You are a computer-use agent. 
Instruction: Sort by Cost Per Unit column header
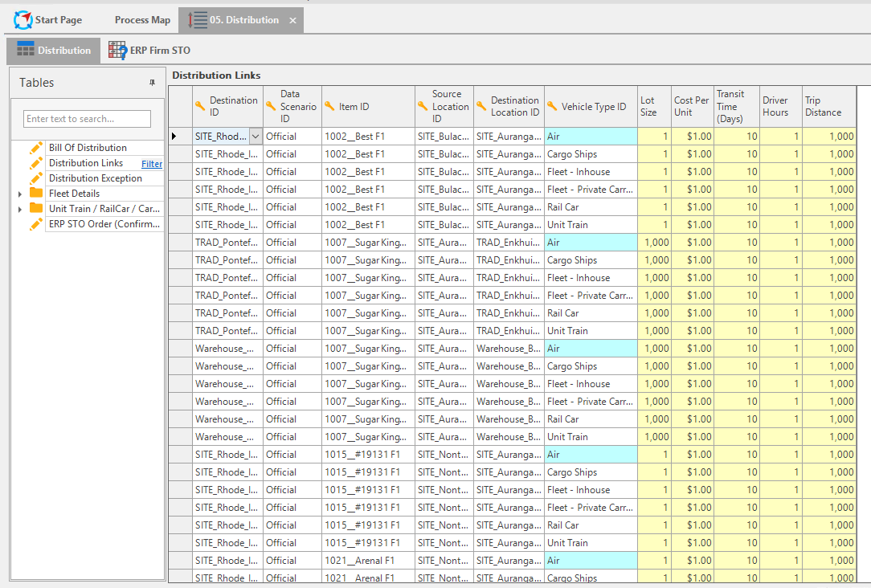(692, 106)
